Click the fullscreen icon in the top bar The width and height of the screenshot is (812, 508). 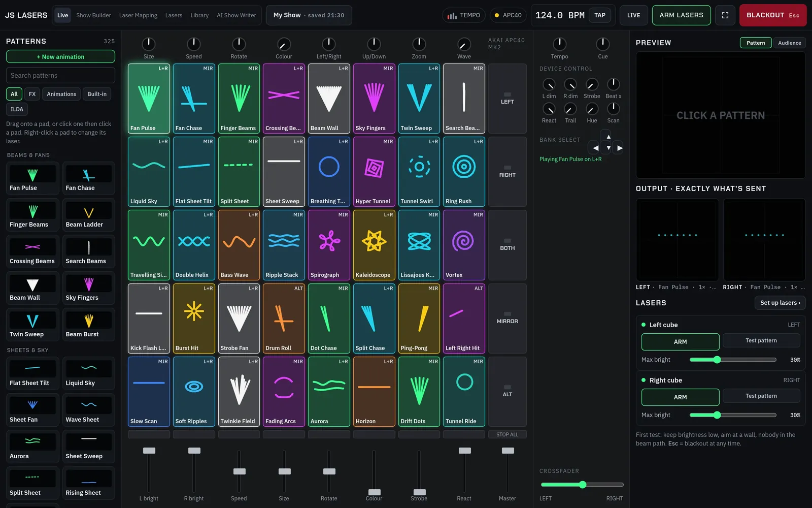pos(725,15)
